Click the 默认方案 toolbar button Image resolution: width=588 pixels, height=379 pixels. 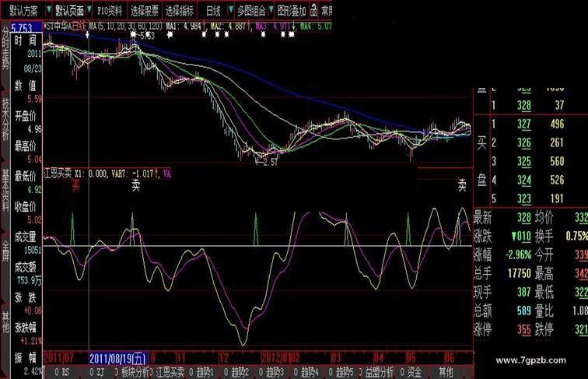click(23, 11)
